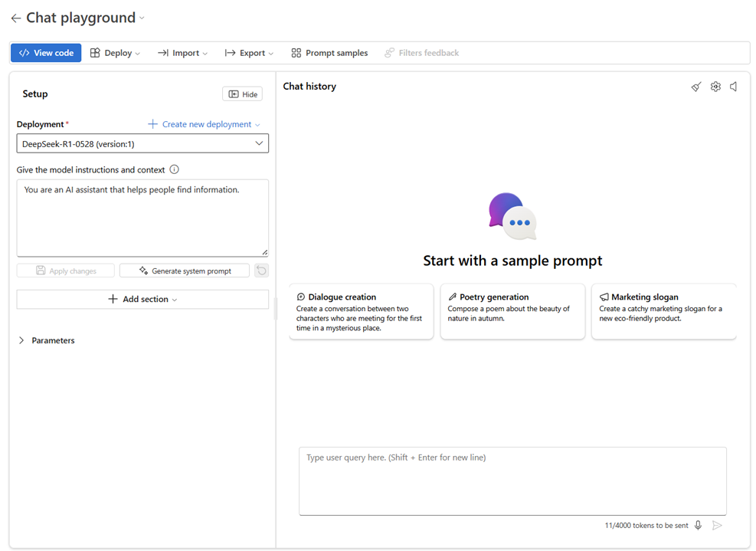Click the send message arrow icon
Viewport: 756px width, 551px height.
(717, 526)
